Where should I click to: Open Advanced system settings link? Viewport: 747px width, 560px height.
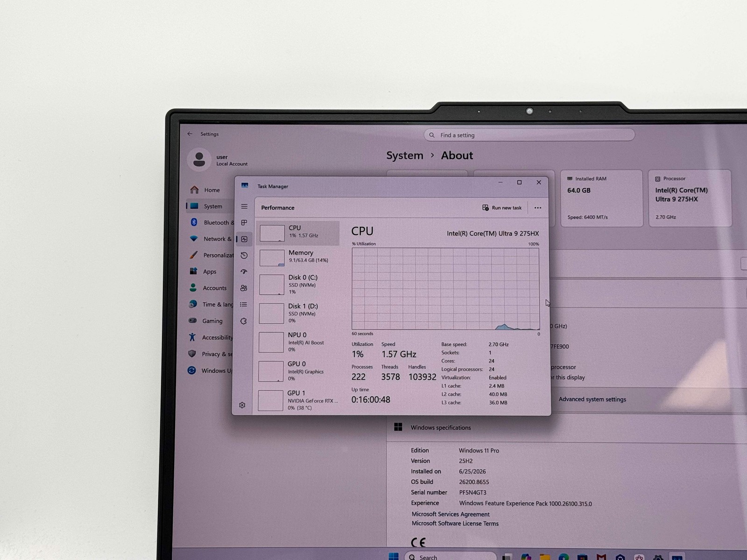tap(592, 399)
